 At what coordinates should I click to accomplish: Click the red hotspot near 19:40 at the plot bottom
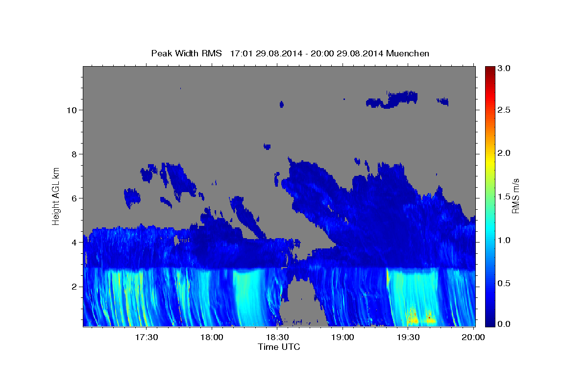[429, 318]
